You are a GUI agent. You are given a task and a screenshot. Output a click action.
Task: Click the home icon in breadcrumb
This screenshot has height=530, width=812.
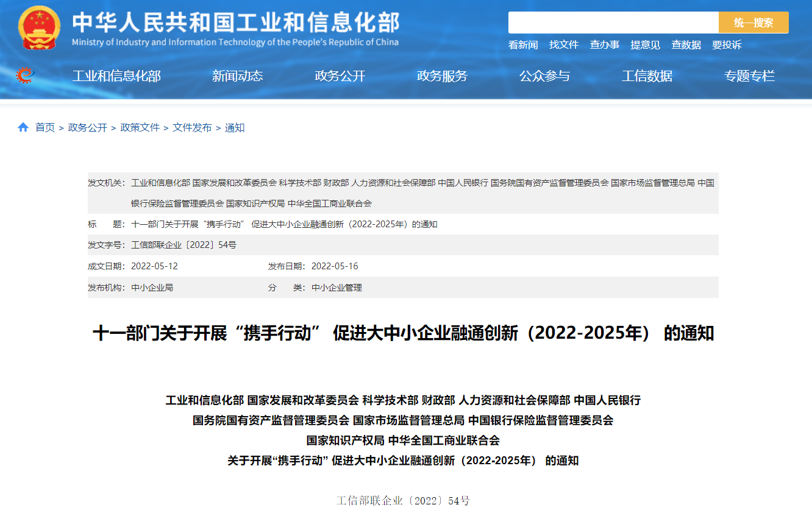coord(23,127)
